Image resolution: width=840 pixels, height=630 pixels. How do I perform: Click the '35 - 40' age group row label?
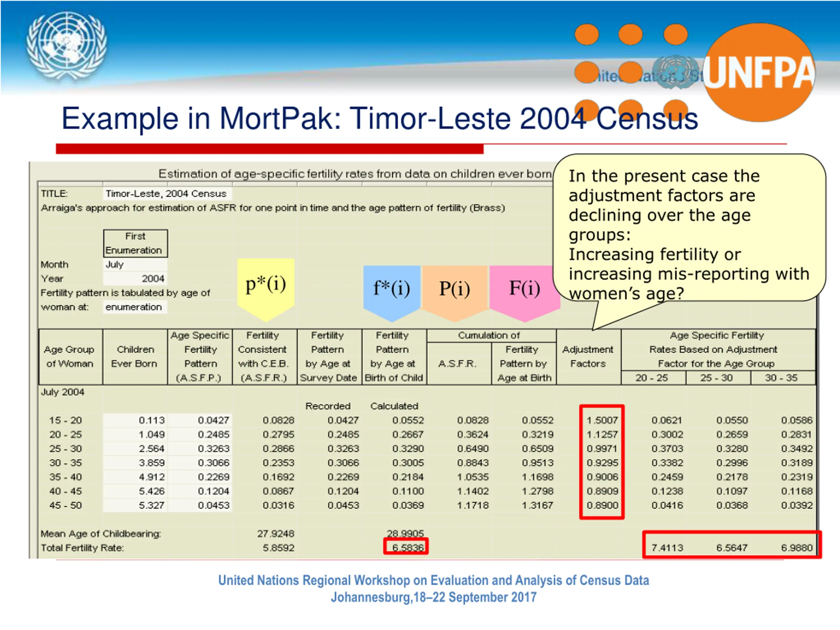66,477
